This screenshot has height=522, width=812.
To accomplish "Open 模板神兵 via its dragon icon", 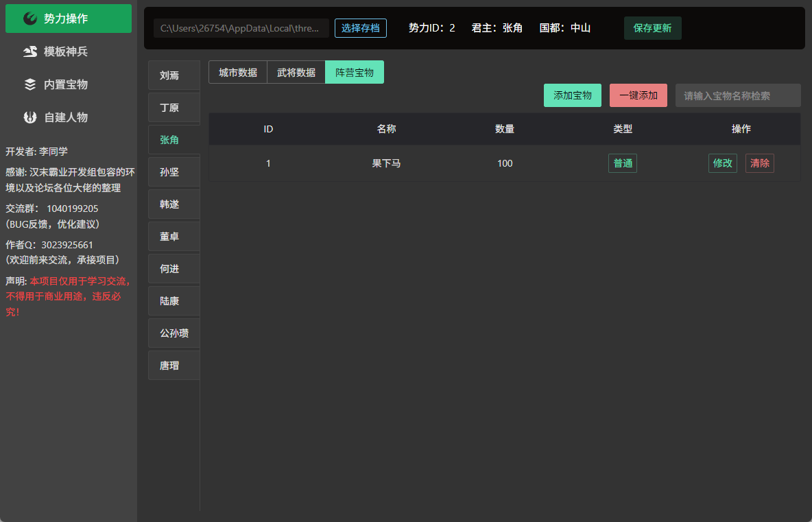I will tap(31, 51).
